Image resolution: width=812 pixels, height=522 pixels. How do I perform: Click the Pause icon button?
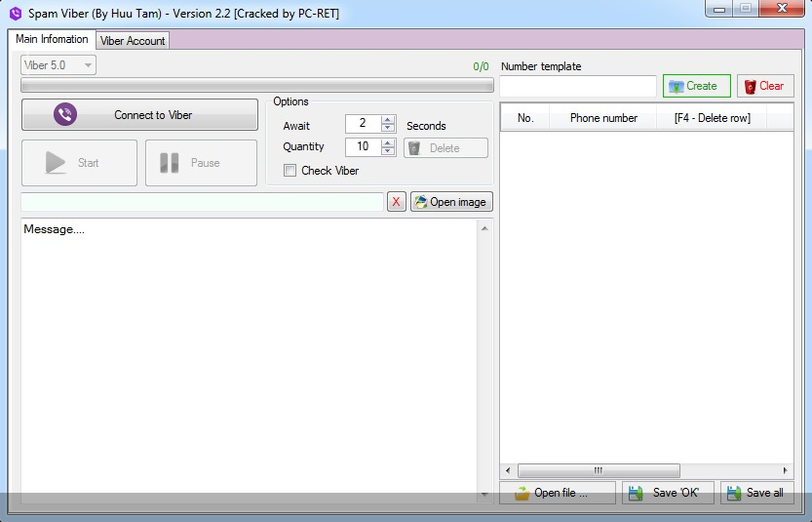pos(170,163)
